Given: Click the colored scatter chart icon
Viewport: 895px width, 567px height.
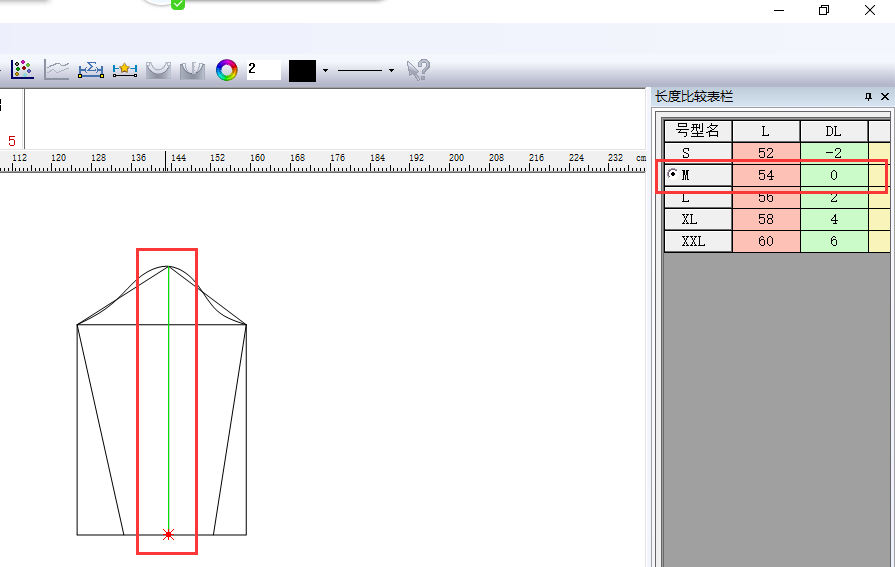Looking at the screenshot, I should pos(22,70).
